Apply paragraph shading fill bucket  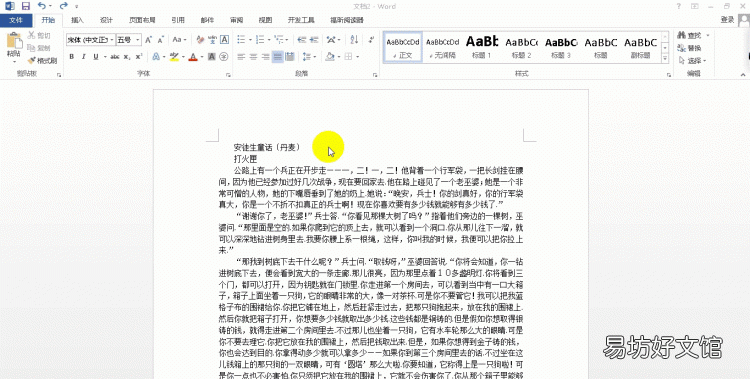330,57
